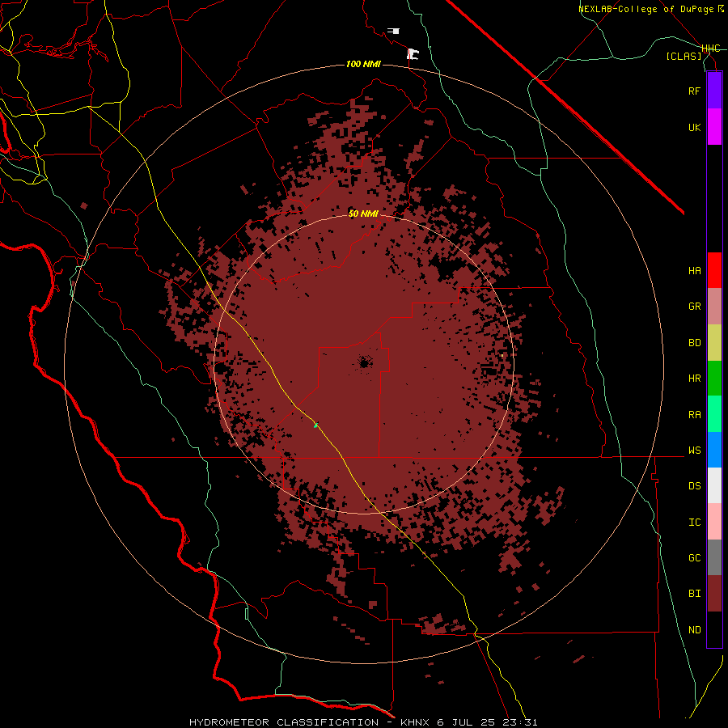Click the HR legend label
The image size is (728, 728).
[694, 379]
